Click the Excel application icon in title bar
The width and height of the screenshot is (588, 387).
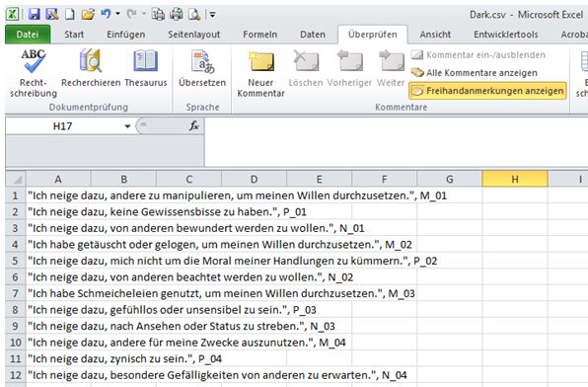[x=13, y=15]
